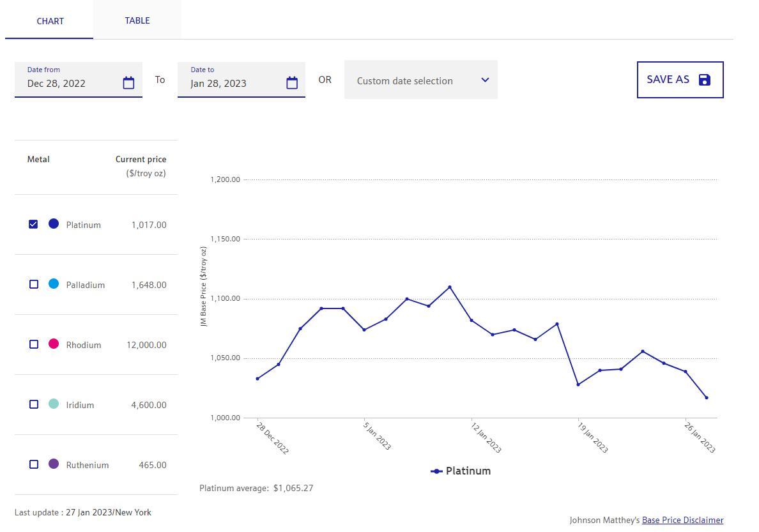Select the CHART tab

click(50, 21)
